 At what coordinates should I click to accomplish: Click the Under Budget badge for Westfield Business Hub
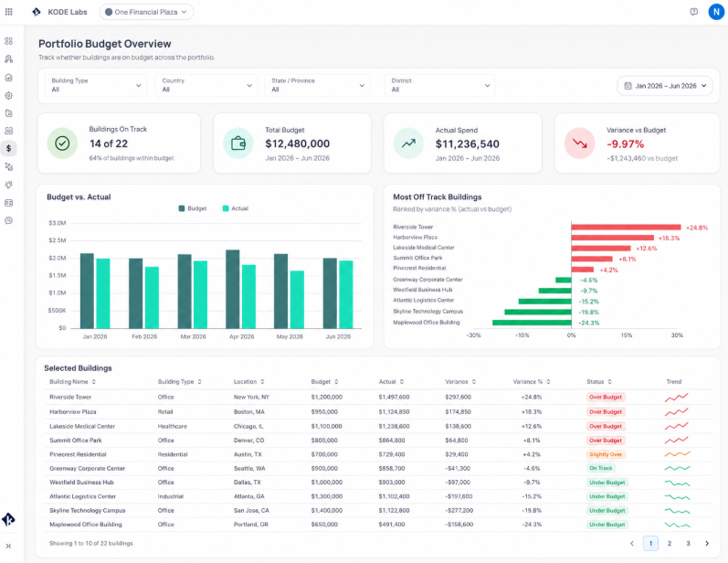(x=607, y=483)
